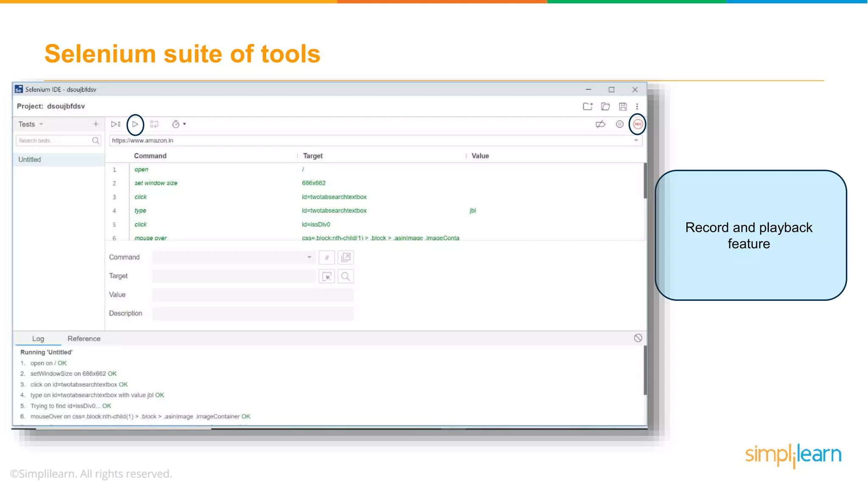
Task: Click the Command column header
Action: pyautogui.click(x=150, y=156)
